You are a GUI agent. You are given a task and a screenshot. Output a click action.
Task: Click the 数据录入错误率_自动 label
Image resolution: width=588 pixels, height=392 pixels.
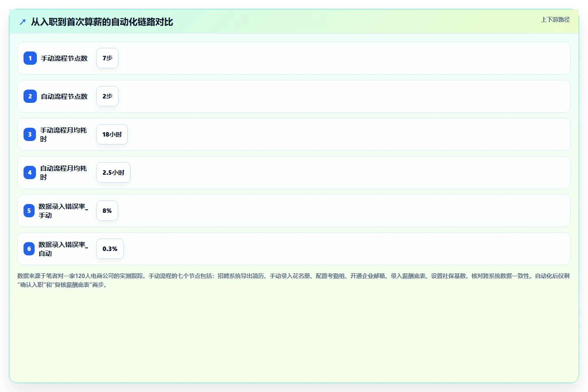tap(63, 249)
